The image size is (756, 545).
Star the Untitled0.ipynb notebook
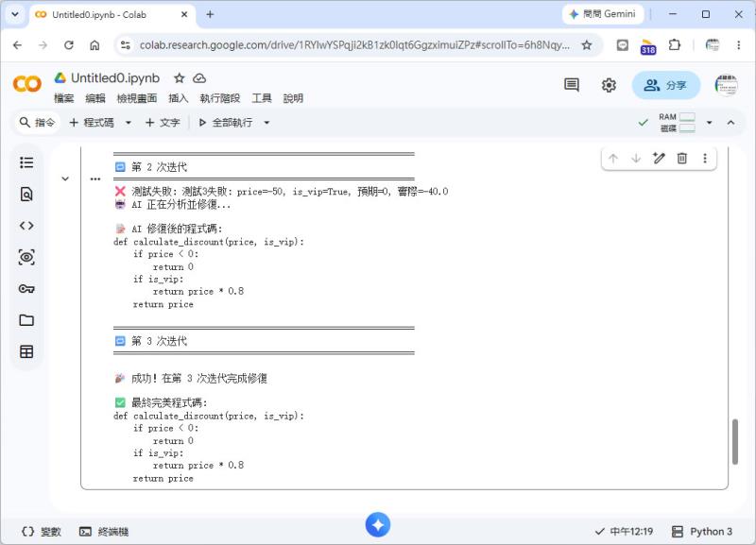tap(180, 78)
